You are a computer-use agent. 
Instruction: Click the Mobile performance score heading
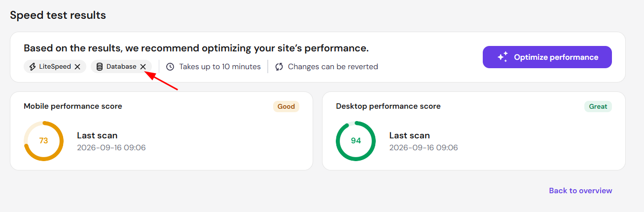click(x=73, y=106)
